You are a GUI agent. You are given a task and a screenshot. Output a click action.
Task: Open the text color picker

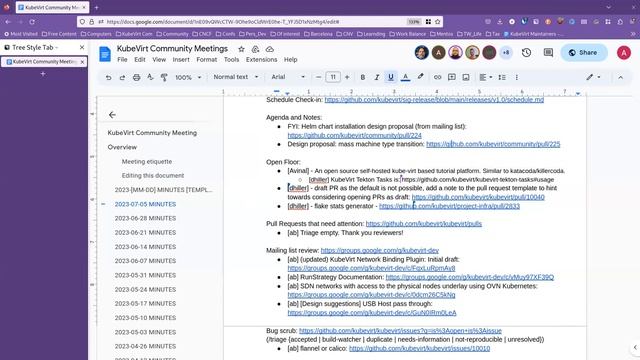pyautogui.click(x=405, y=77)
